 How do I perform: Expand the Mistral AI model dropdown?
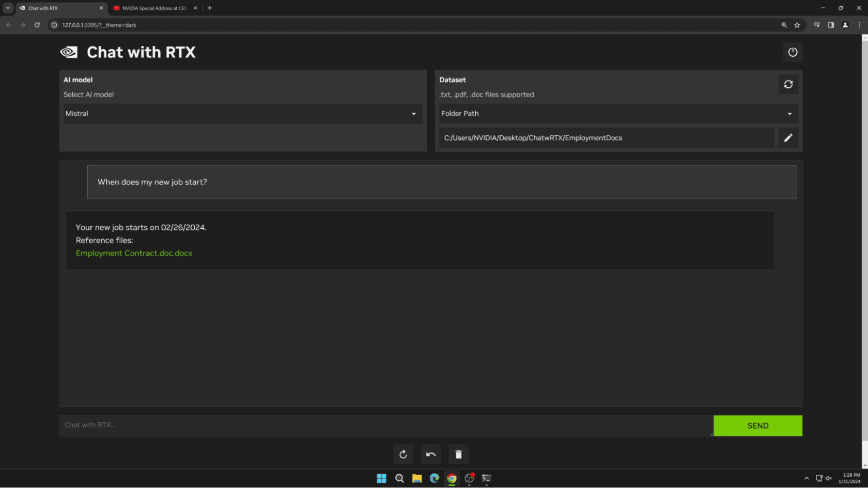pos(243,114)
